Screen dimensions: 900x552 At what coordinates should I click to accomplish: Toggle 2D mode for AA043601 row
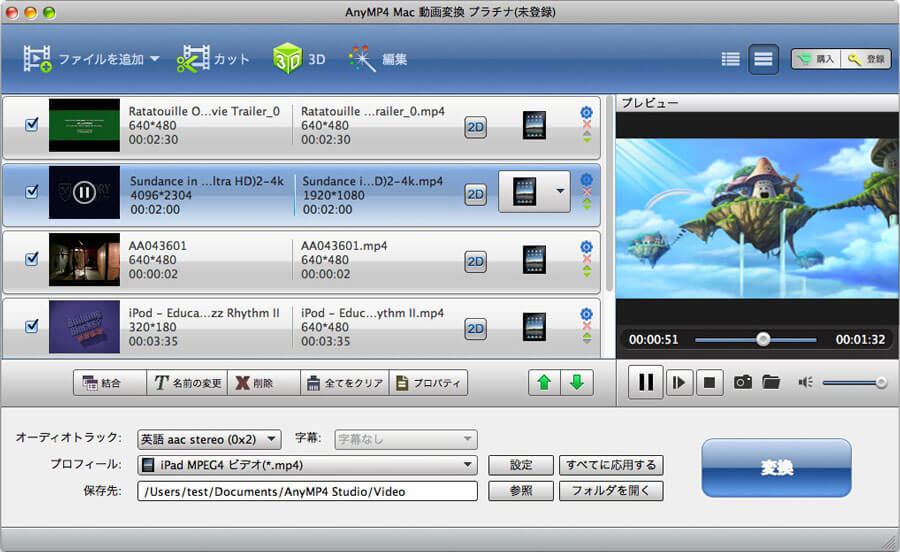point(475,262)
